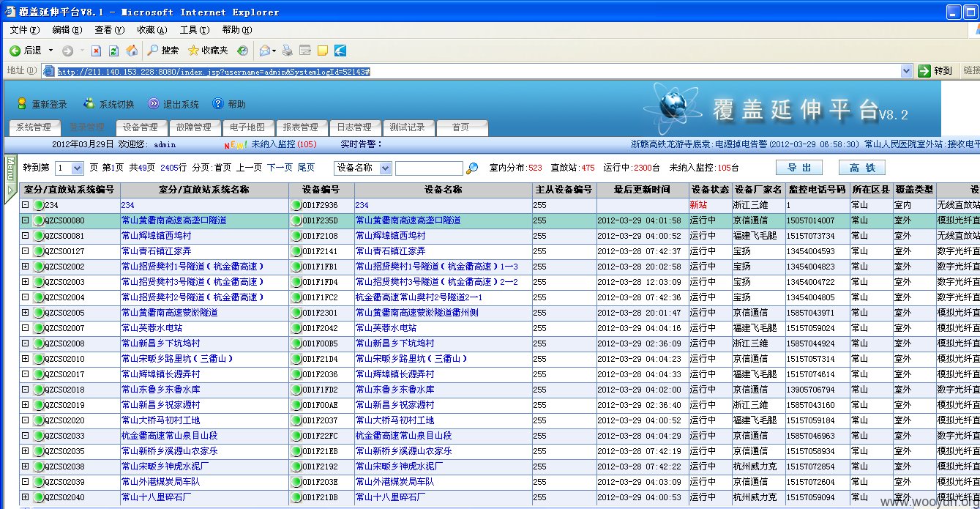Image resolution: width=980 pixels, height=509 pixels.
Task: Go to 下一页 next page link
Action: click(x=280, y=168)
